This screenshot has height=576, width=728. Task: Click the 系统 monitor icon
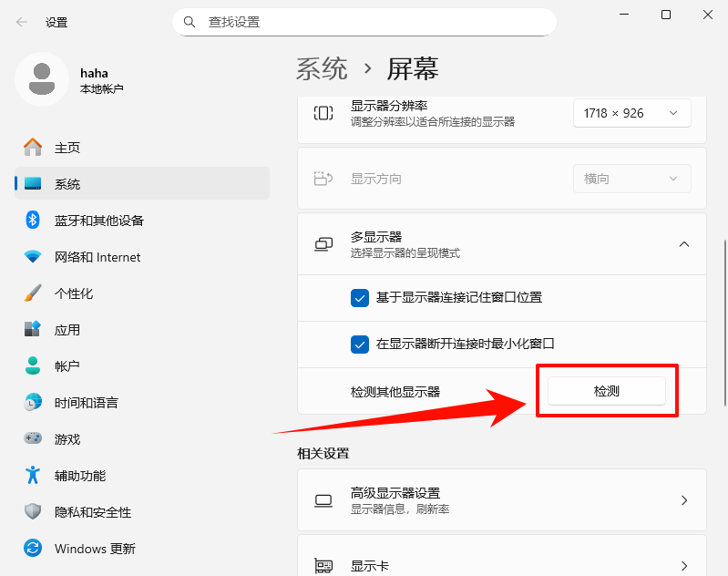[33, 183]
